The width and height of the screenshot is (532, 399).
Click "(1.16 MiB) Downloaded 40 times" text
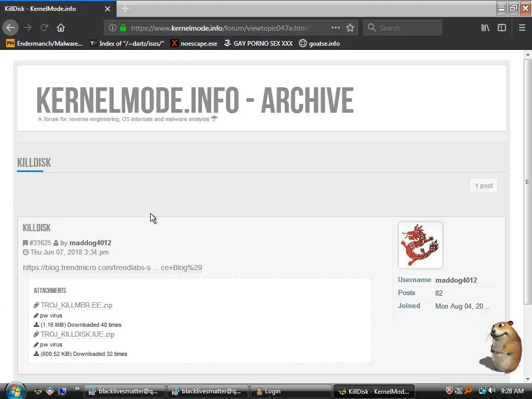pos(81,325)
